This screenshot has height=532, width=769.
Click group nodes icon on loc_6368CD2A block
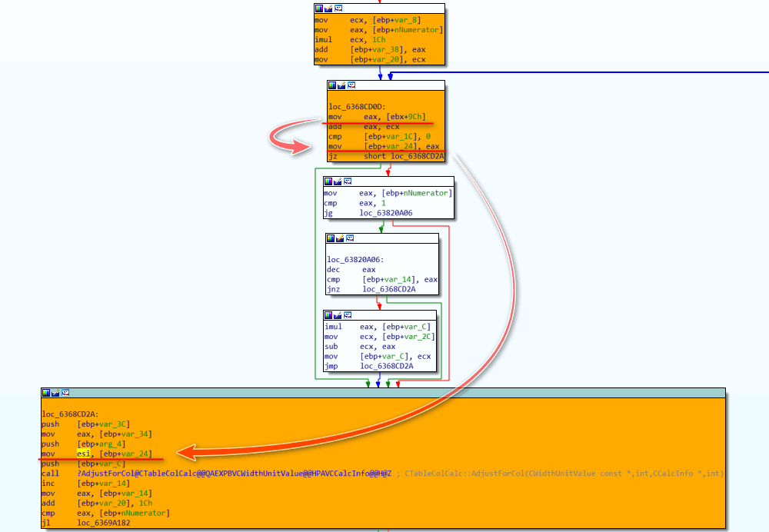(65, 393)
